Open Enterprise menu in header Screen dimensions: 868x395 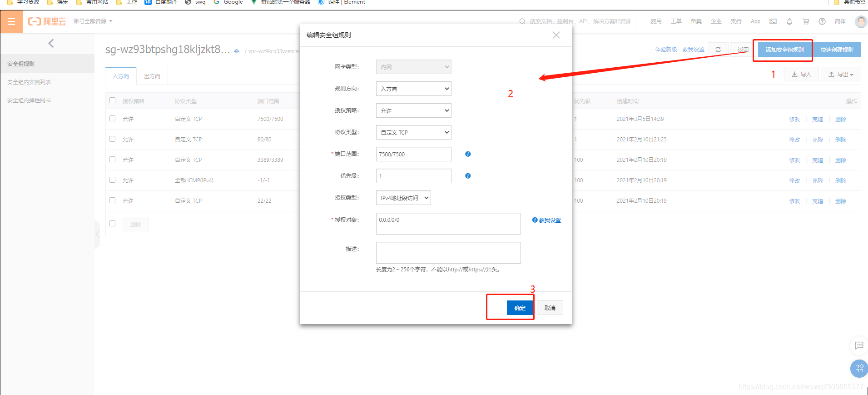click(x=716, y=21)
